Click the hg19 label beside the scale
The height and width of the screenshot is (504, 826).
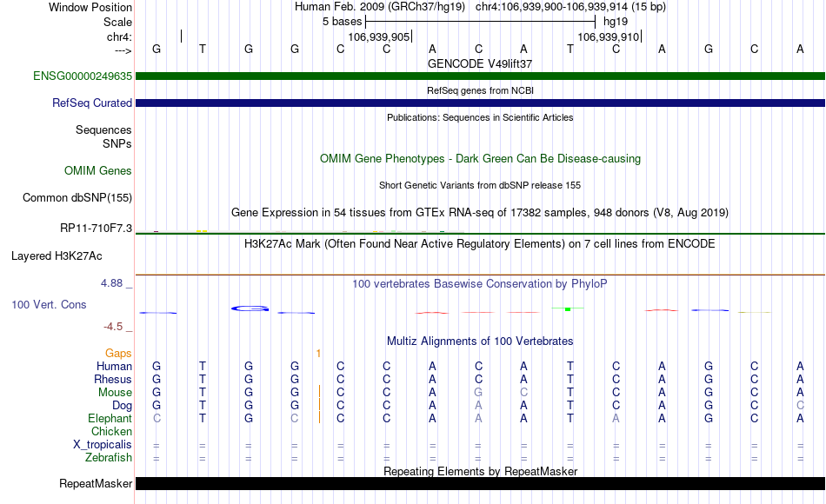616,22
